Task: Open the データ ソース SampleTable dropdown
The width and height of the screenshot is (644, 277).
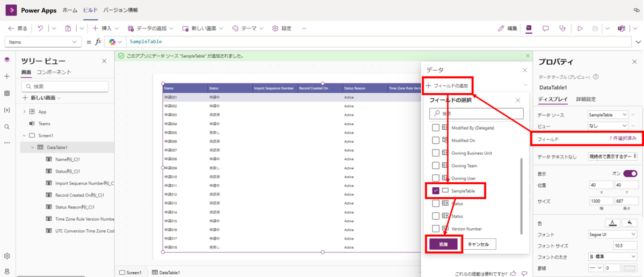Action: (608, 115)
